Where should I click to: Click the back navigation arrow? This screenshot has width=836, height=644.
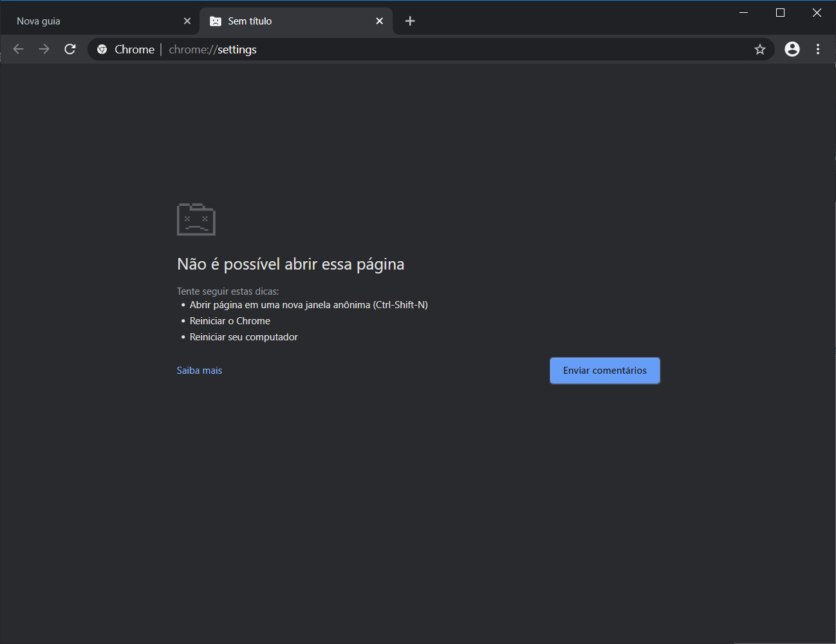(x=18, y=49)
